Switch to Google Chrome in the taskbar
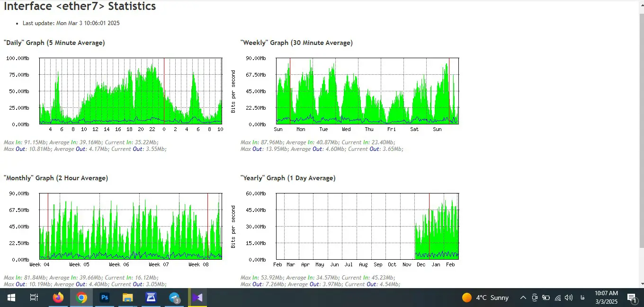This screenshot has height=307, width=644. 81,298
